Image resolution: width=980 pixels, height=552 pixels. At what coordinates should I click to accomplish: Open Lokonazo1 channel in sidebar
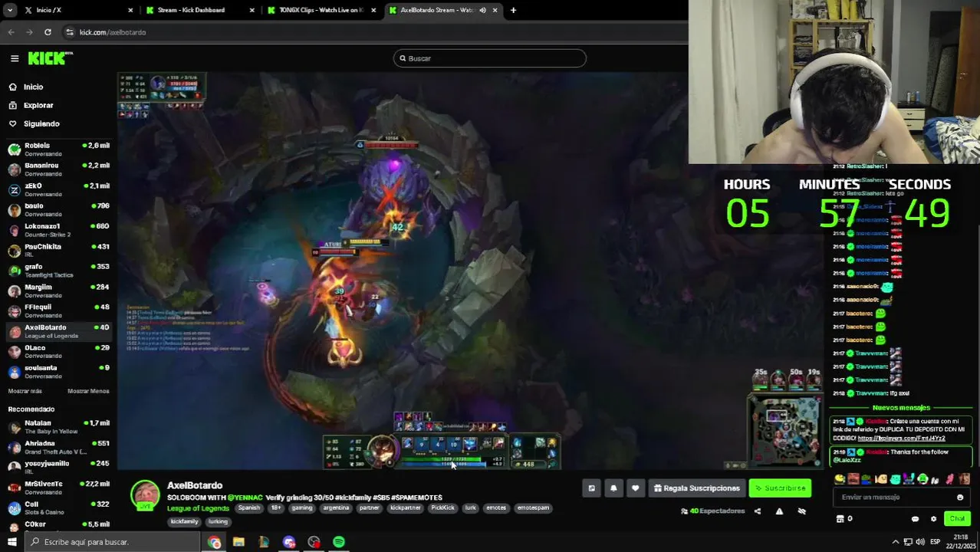58,230
